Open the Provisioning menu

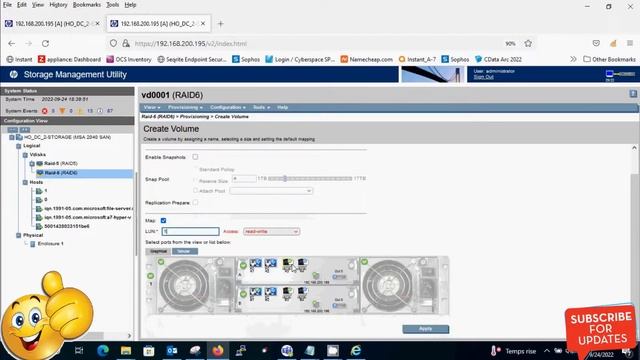[185, 107]
